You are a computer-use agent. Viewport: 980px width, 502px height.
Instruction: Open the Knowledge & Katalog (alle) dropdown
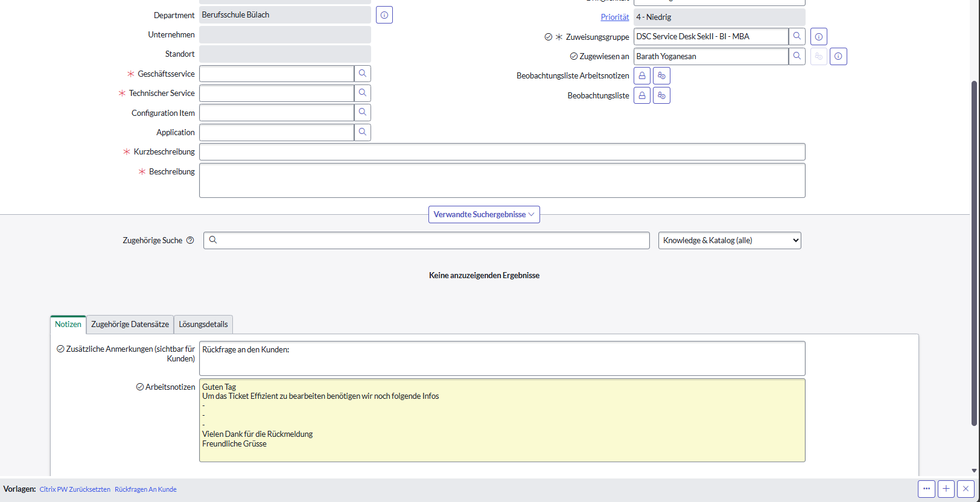(x=730, y=241)
